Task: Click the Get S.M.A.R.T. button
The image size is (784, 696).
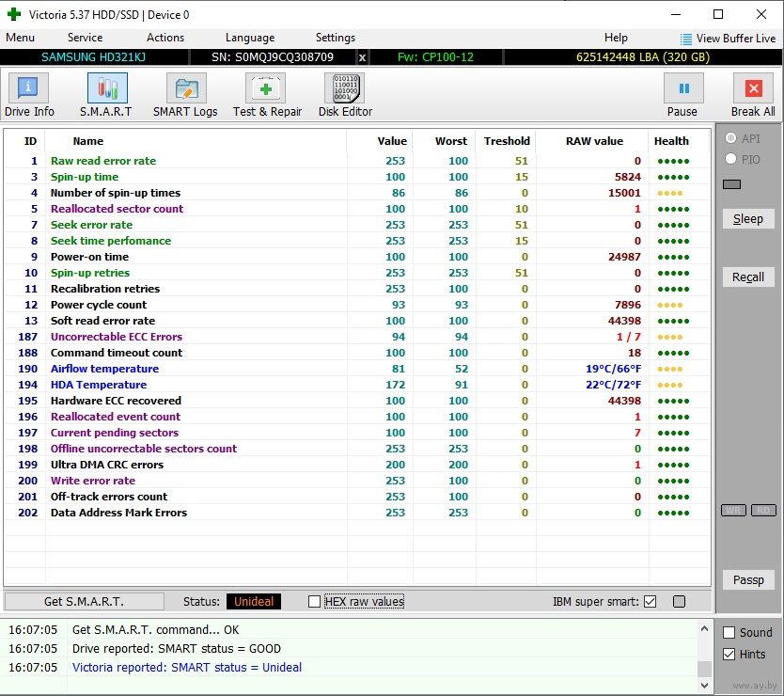Action: point(84,601)
